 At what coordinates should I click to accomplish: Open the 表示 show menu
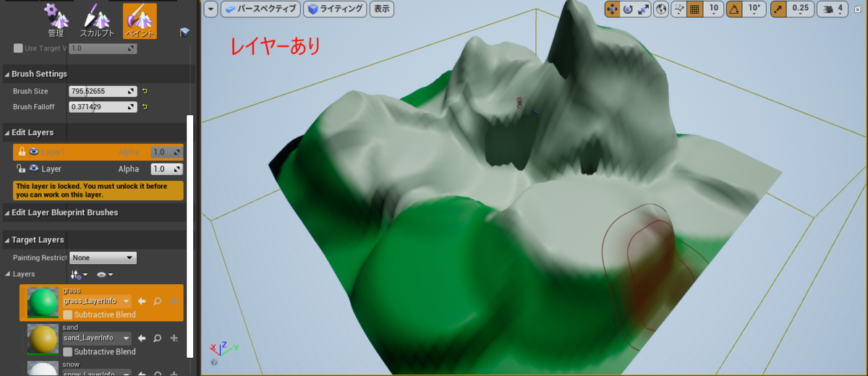click(382, 9)
